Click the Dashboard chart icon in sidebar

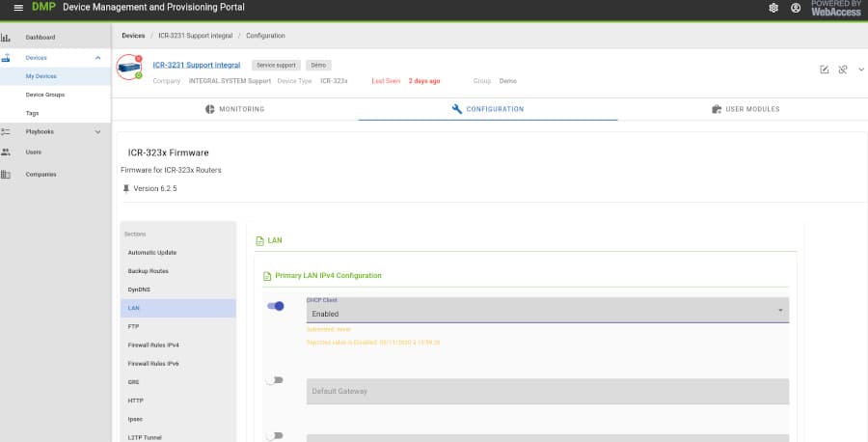[6, 38]
